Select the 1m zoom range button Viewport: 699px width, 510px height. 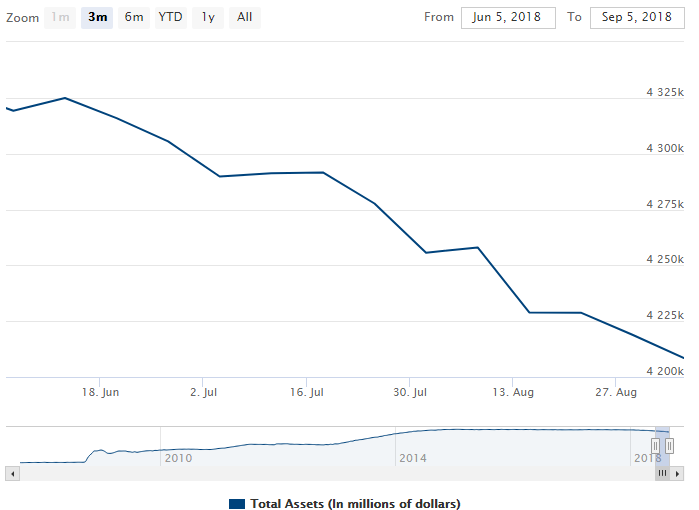60,18
